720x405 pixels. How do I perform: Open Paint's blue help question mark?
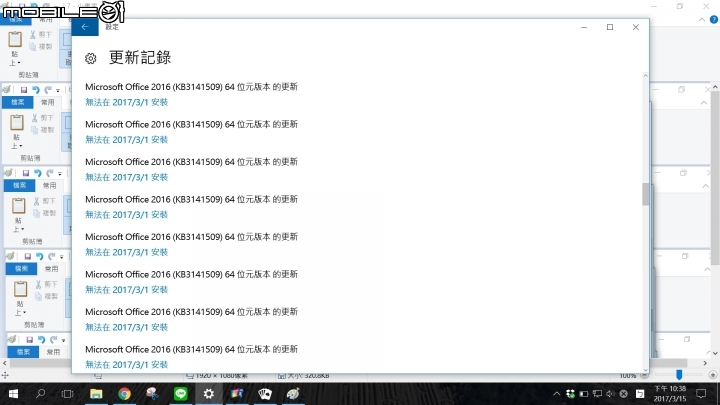714,19
